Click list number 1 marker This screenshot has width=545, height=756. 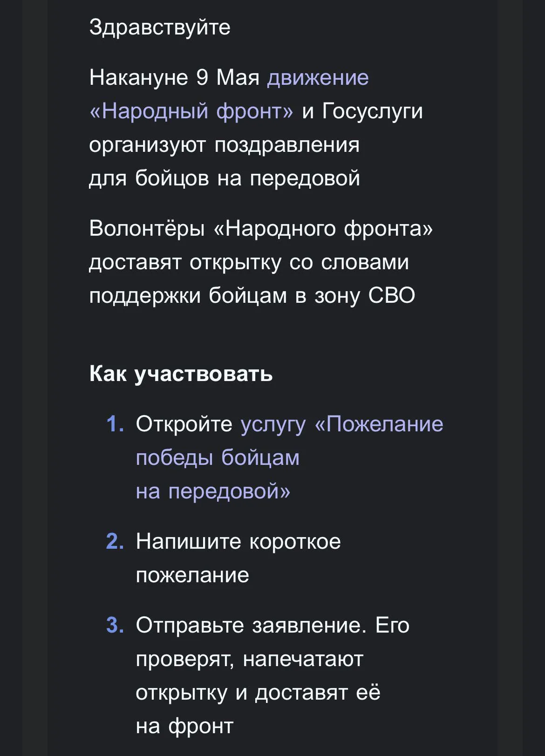115,424
